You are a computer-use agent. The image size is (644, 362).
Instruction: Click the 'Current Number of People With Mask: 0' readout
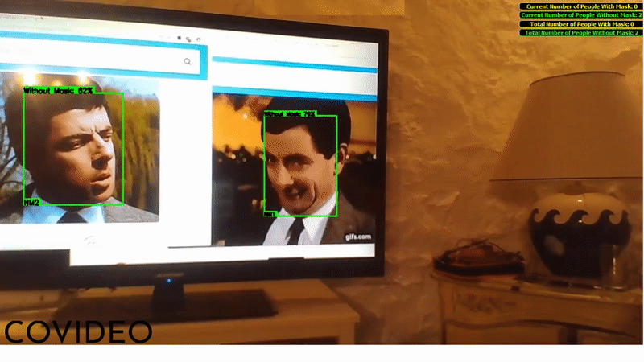point(581,6)
